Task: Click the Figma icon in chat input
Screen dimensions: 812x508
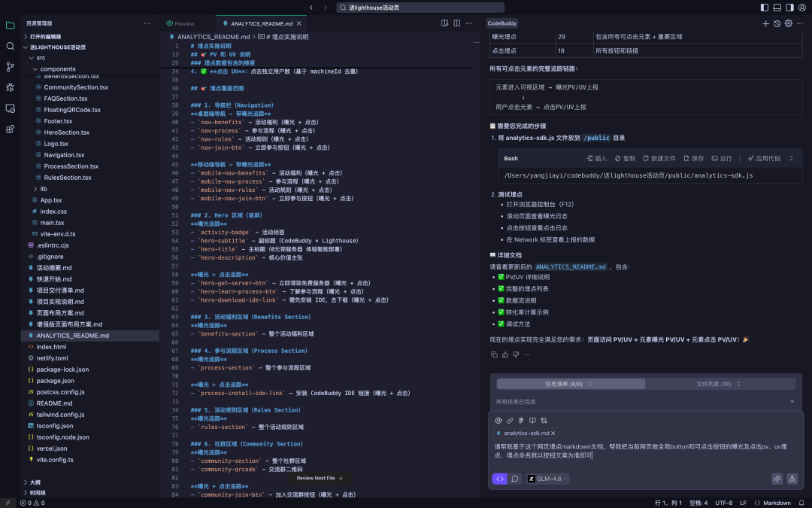Action: coord(521,421)
